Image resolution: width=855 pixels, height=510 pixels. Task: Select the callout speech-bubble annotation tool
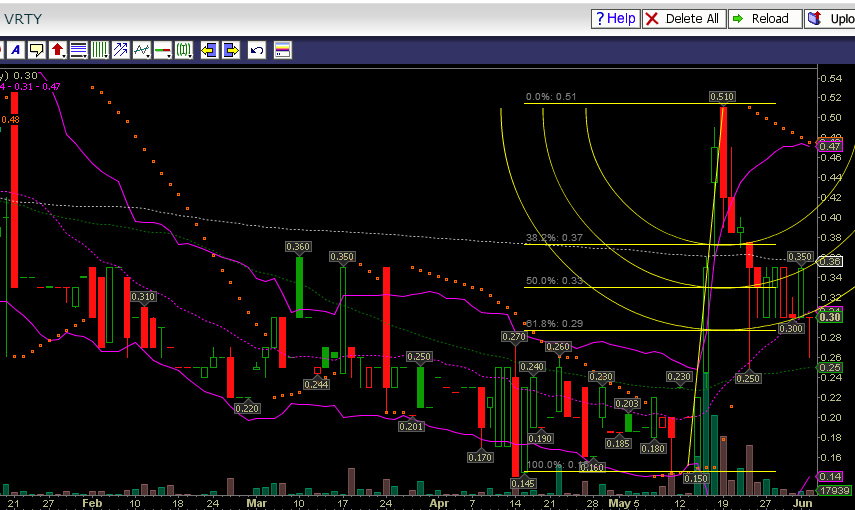click(37, 50)
